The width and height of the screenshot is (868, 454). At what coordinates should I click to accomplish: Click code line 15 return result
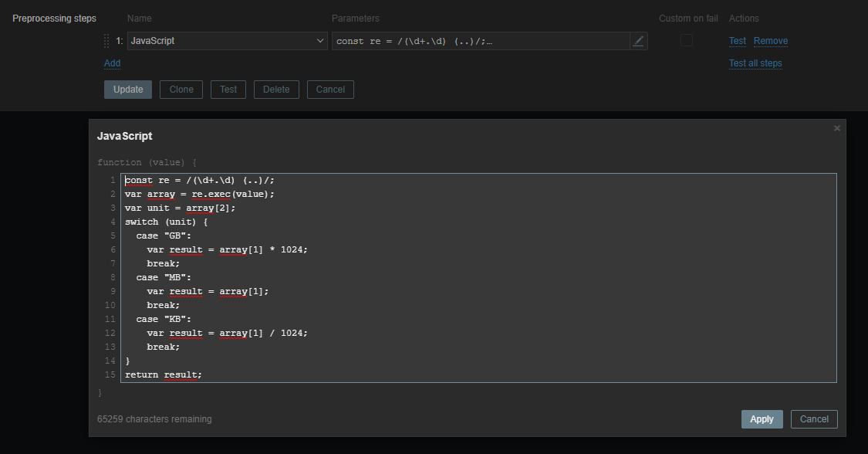pos(164,374)
